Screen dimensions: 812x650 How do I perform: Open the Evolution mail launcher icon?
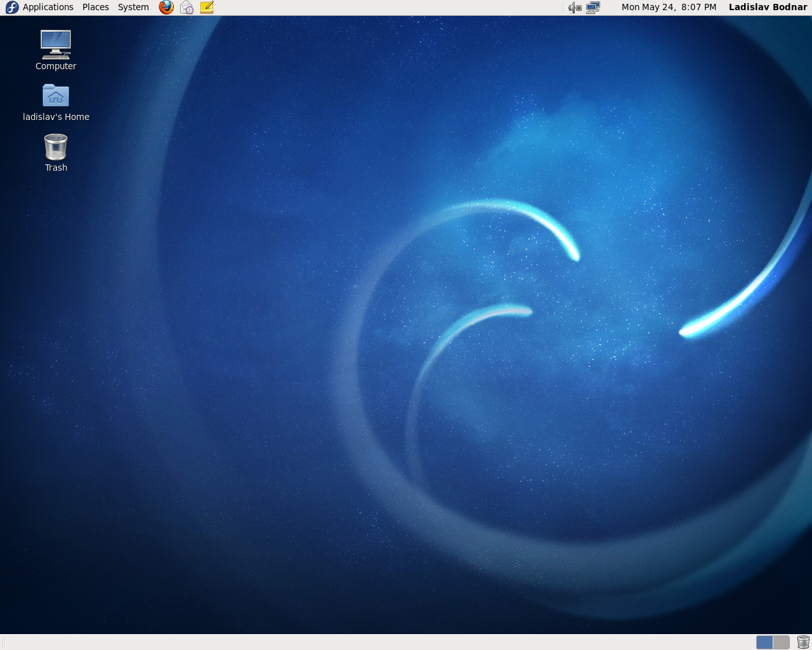[x=187, y=7]
